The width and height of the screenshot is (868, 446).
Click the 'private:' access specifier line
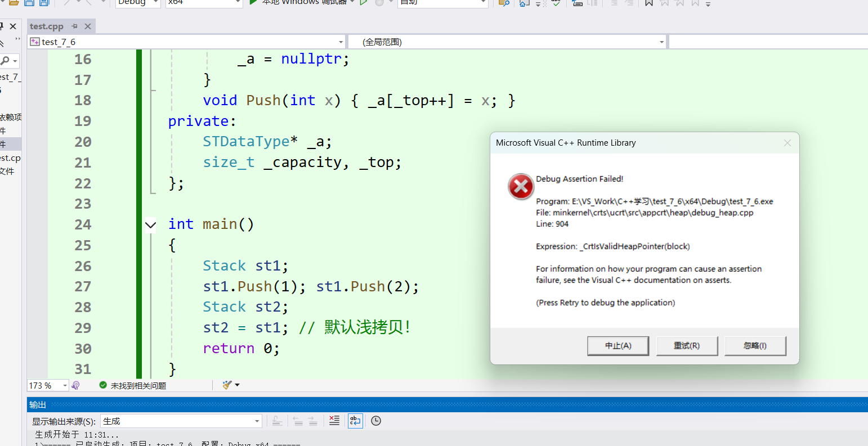tap(202, 121)
